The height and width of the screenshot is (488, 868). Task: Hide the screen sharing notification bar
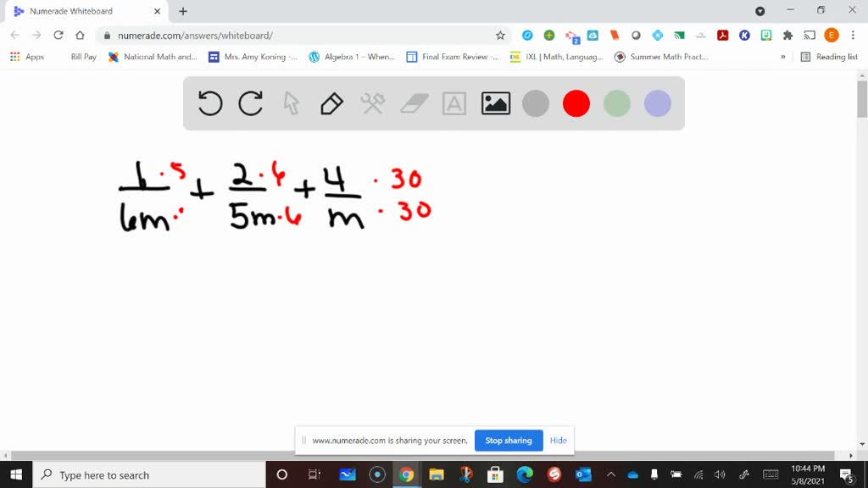pos(558,441)
